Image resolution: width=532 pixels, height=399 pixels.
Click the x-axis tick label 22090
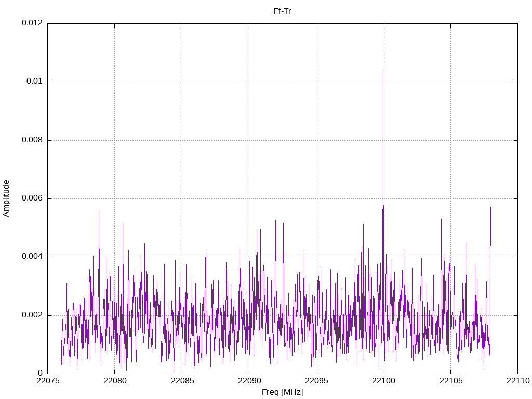point(249,381)
